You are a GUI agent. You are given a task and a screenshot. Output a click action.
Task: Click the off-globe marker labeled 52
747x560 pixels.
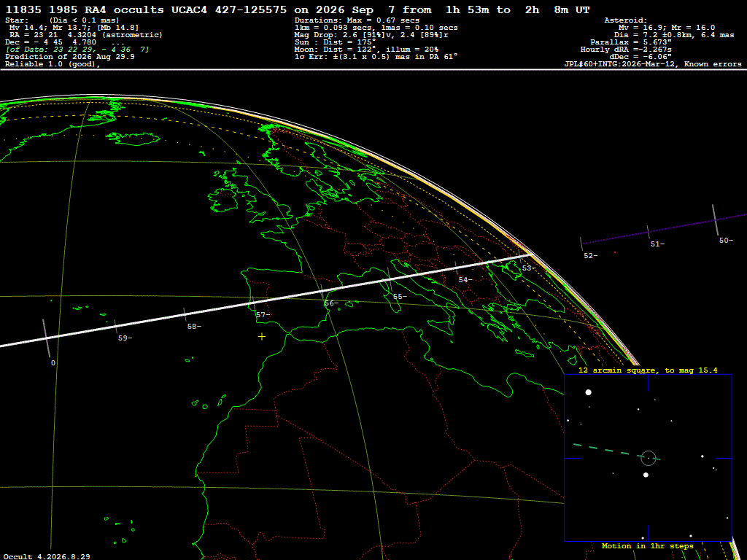pyautogui.click(x=589, y=256)
